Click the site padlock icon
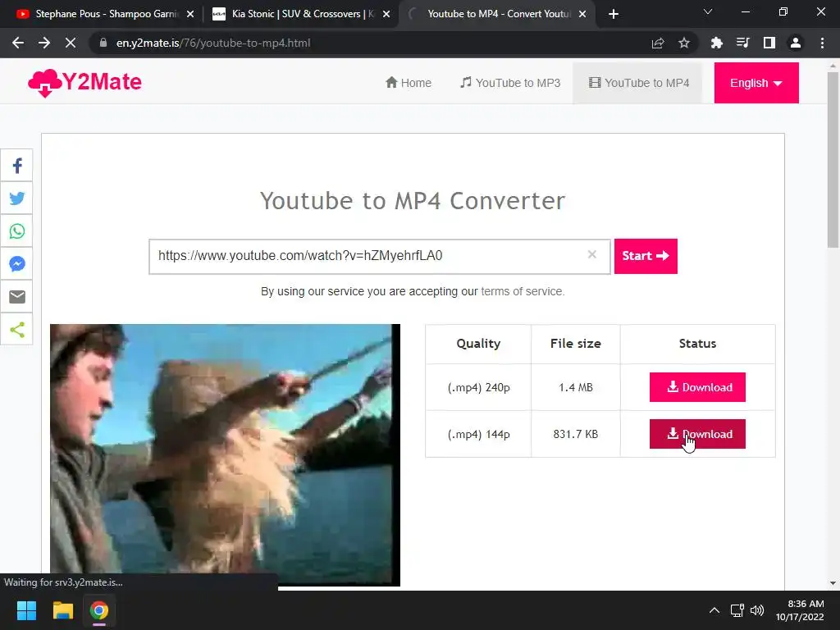Image resolution: width=840 pixels, height=630 pixels. [x=103, y=43]
